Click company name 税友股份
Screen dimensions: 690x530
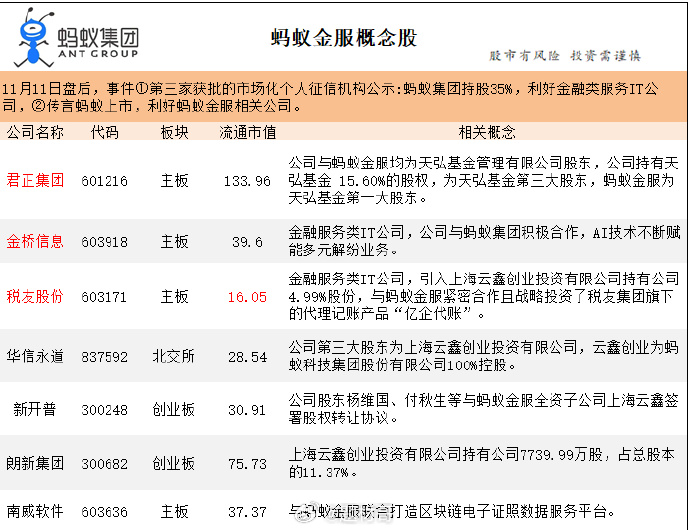pyautogui.click(x=35, y=296)
